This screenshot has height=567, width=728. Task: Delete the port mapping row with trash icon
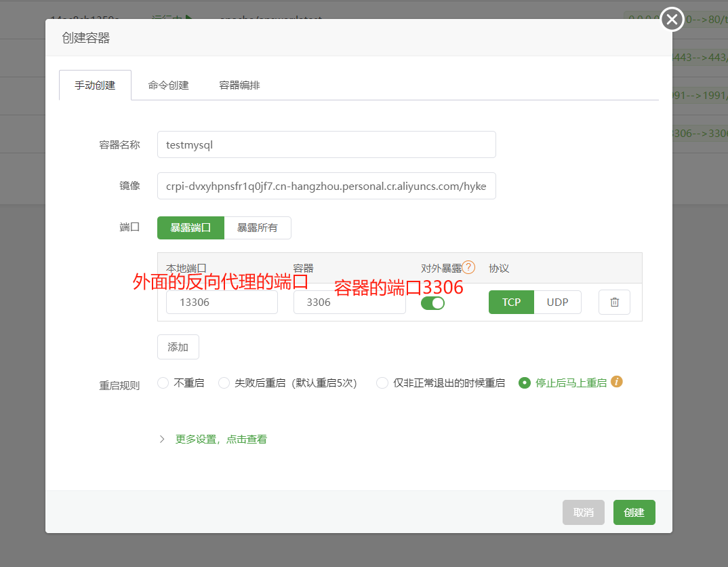pos(614,302)
